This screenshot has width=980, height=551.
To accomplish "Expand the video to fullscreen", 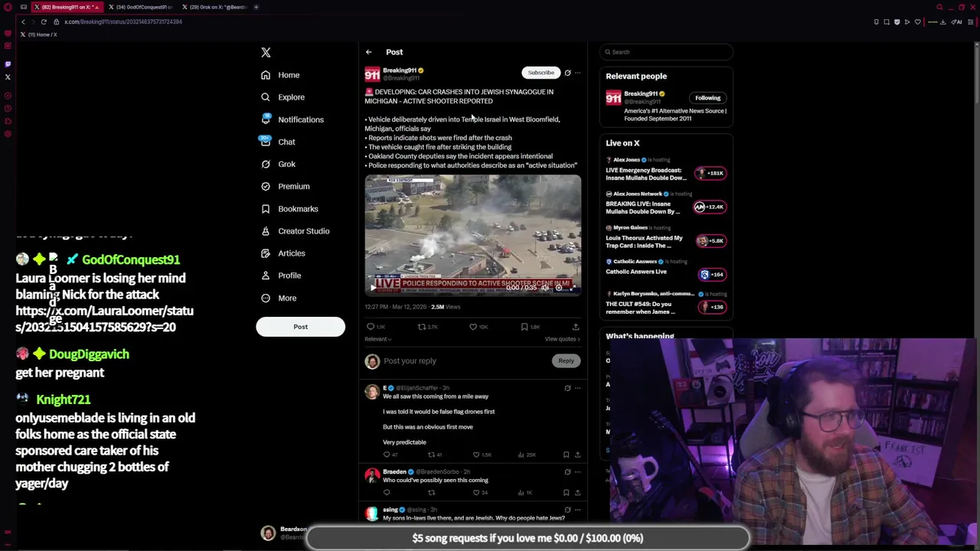I will (x=572, y=288).
